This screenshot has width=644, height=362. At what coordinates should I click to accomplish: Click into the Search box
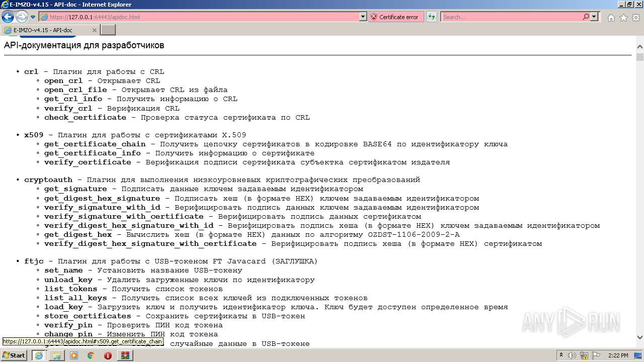click(511, 17)
